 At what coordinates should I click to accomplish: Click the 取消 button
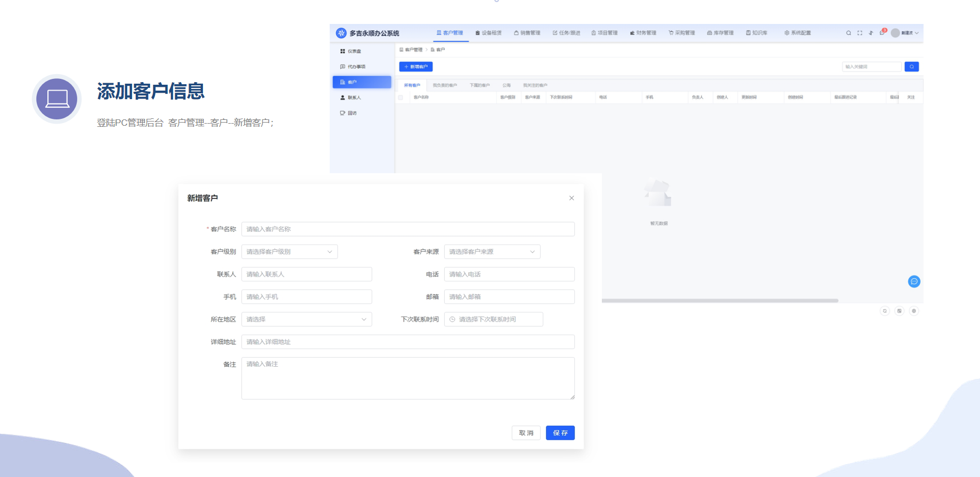526,433
